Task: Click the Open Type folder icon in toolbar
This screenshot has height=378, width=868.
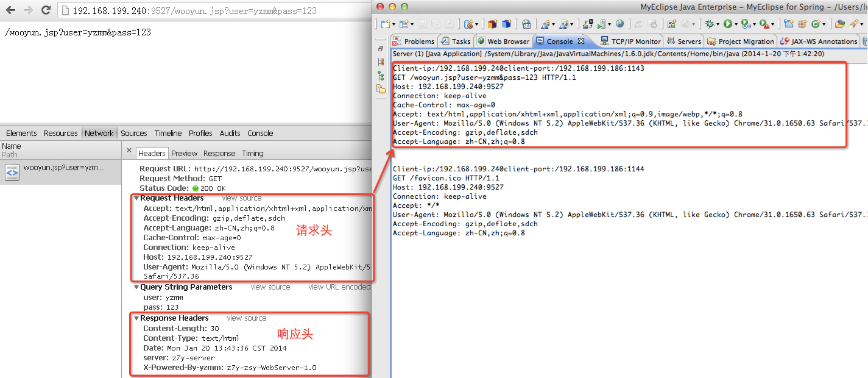Action: click(x=840, y=24)
